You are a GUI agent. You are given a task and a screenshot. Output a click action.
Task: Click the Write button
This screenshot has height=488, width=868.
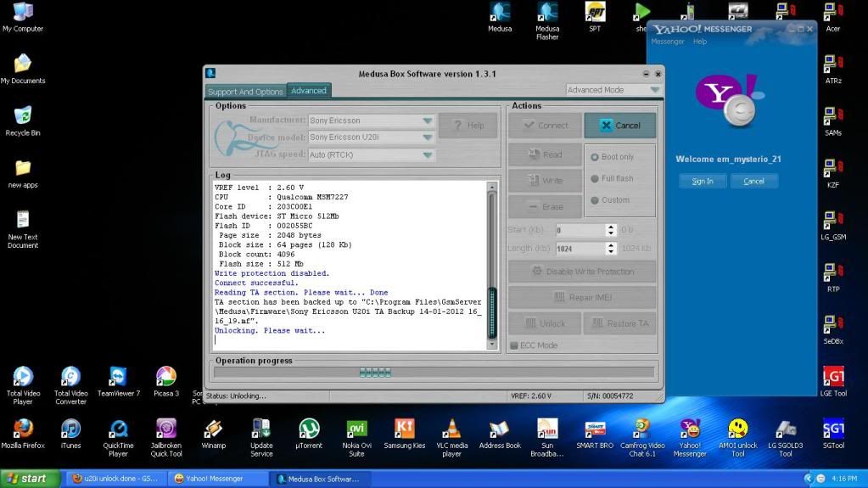[546, 181]
